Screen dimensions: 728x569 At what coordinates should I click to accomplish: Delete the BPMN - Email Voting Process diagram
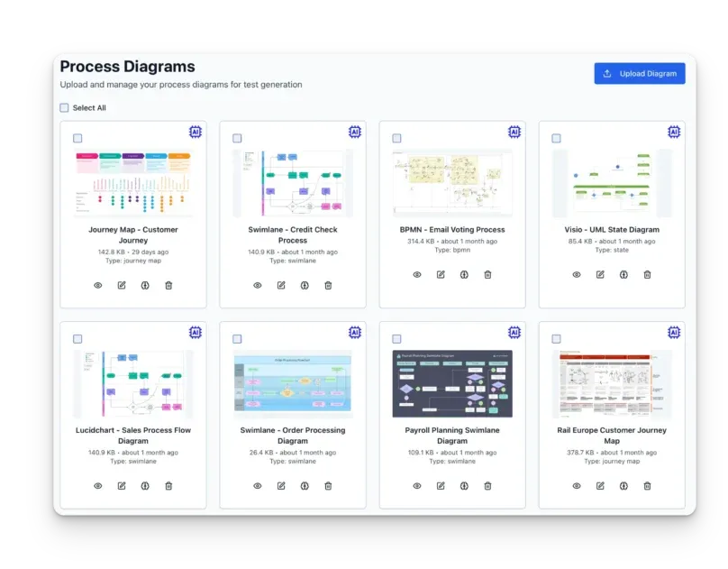pos(488,274)
